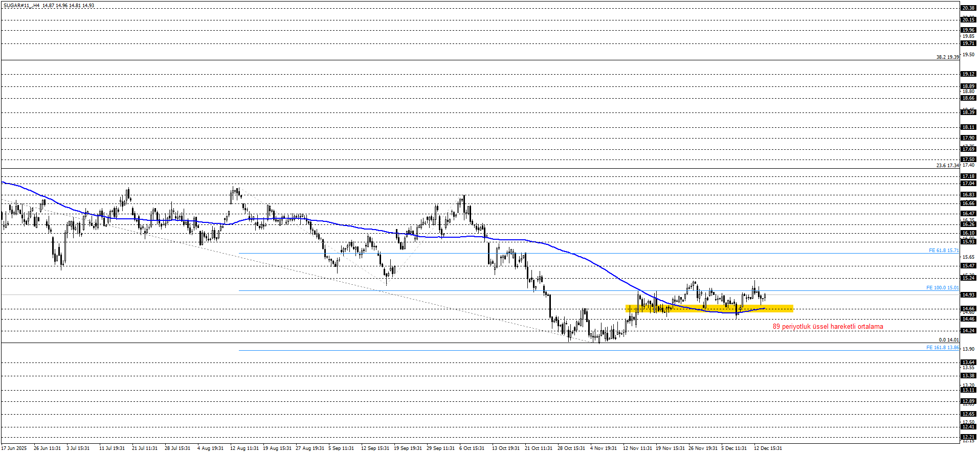This screenshot has height=454, width=980.
Task: Click the 4 Nov 19:31 date label
Action: 604,448
